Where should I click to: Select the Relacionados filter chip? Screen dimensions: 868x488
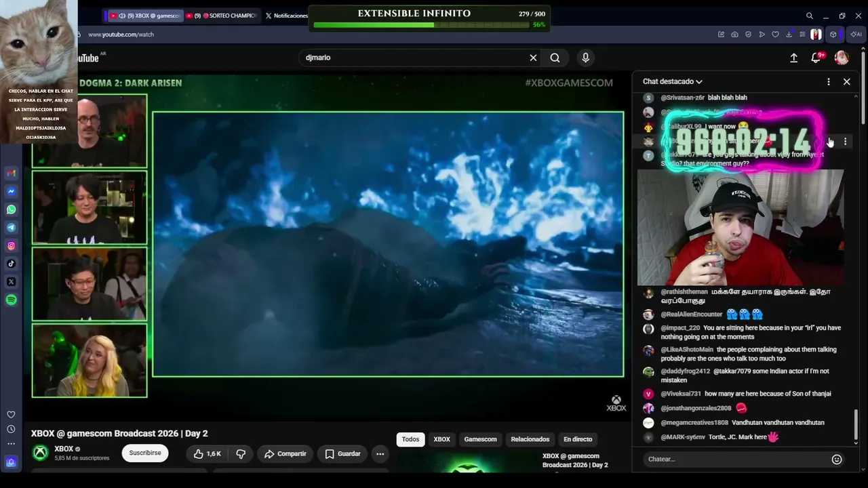tap(530, 439)
